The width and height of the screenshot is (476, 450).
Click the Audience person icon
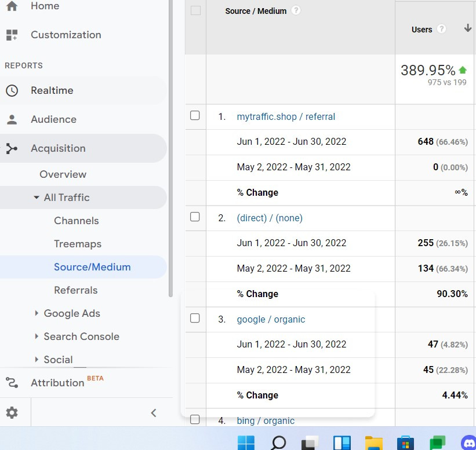point(12,119)
